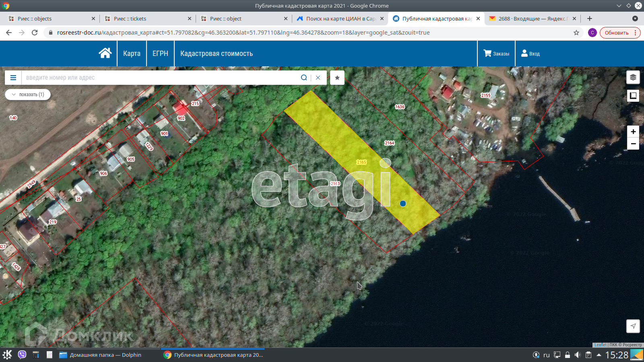Select parcel label 219 on the map
The width and height of the screenshot is (644, 362).
coord(53,222)
